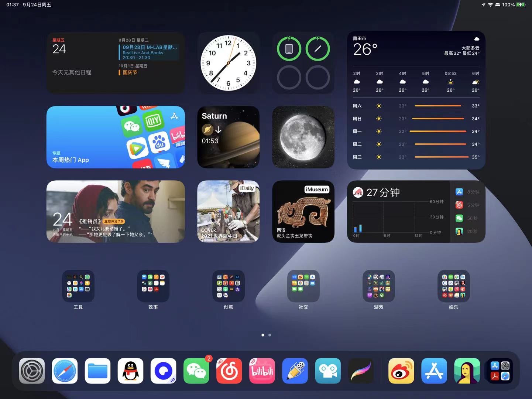Tap the analog clock widget
The height and width of the screenshot is (399, 532).
click(228, 63)
